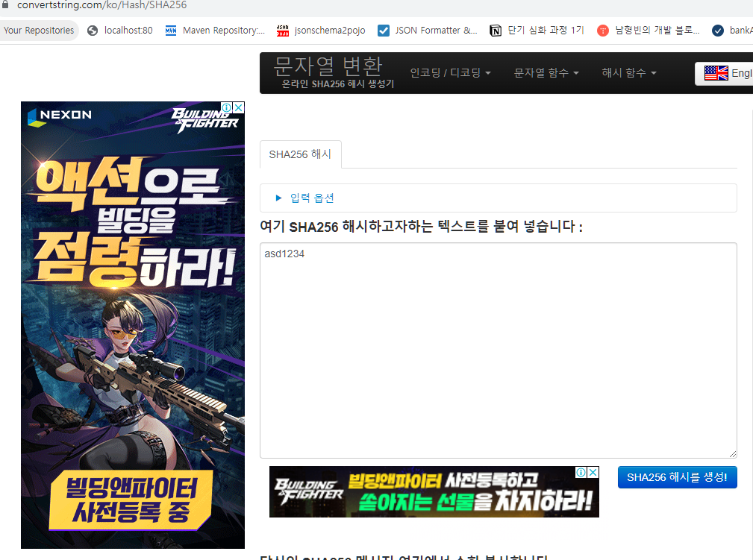Open the 인코딩 / 디코딩 dropdown menu

click(450, 72)
